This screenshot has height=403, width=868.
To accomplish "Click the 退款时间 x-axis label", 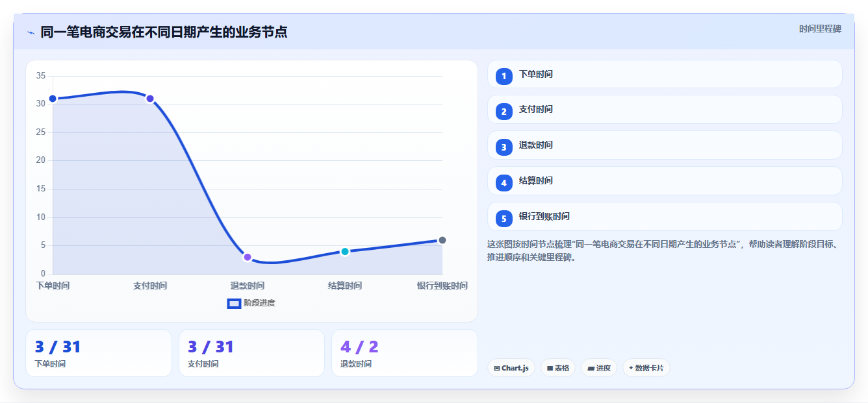I will pos(248,286).
